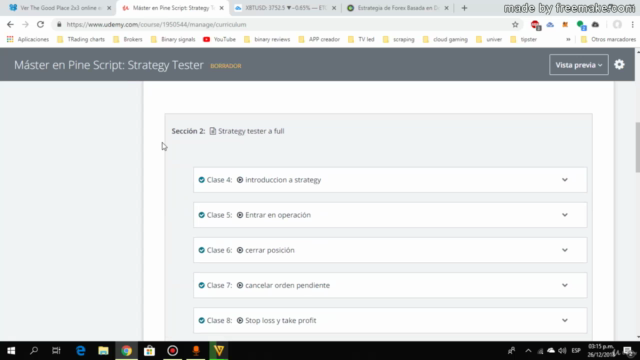
Task: Switch to Estrategia de Forex browser tab
Action: [397, 8]
